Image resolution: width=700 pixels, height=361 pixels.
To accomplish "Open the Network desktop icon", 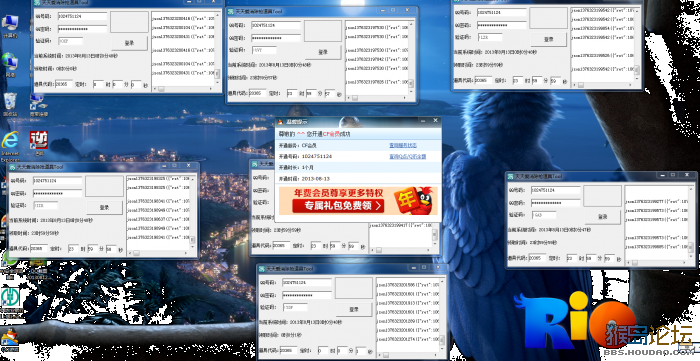I will pyautogui.click(x=10, y=63).
